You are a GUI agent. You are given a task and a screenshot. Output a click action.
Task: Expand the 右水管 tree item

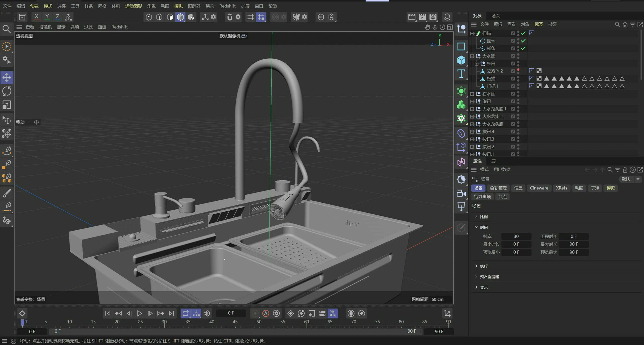472,94
